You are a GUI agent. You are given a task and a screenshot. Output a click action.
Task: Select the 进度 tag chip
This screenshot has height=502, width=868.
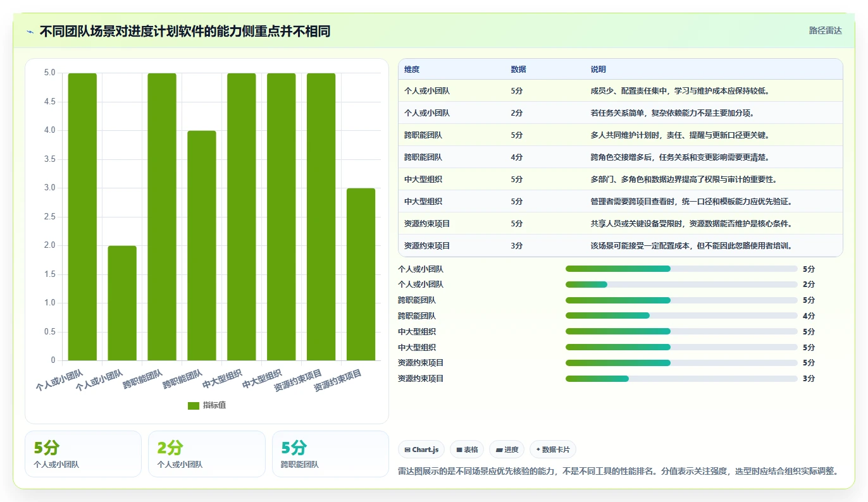507,450
